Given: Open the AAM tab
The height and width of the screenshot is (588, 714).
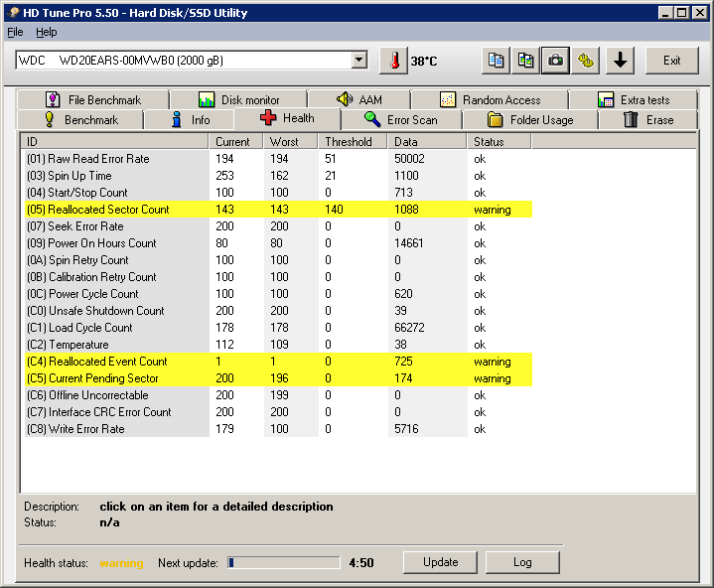Looking at the screenshot, I should pos(359,99).
